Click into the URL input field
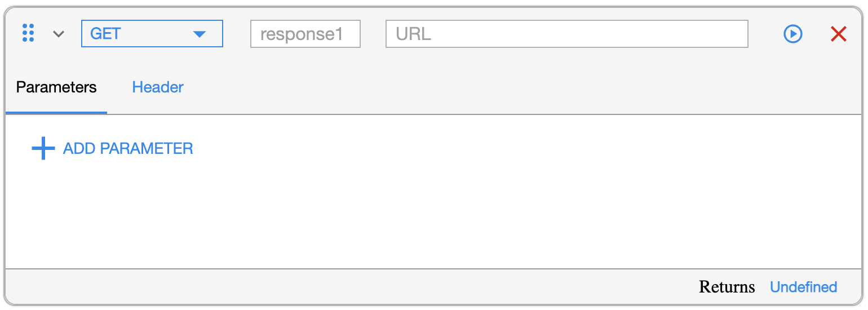The width and height of the screenshot is (868, 310). 567,34
